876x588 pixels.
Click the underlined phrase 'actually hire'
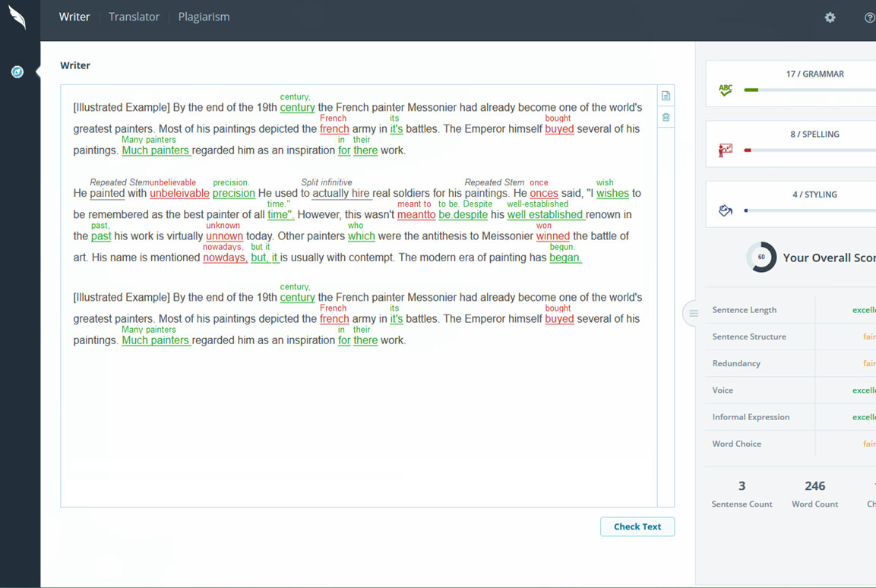coord(341,193)
